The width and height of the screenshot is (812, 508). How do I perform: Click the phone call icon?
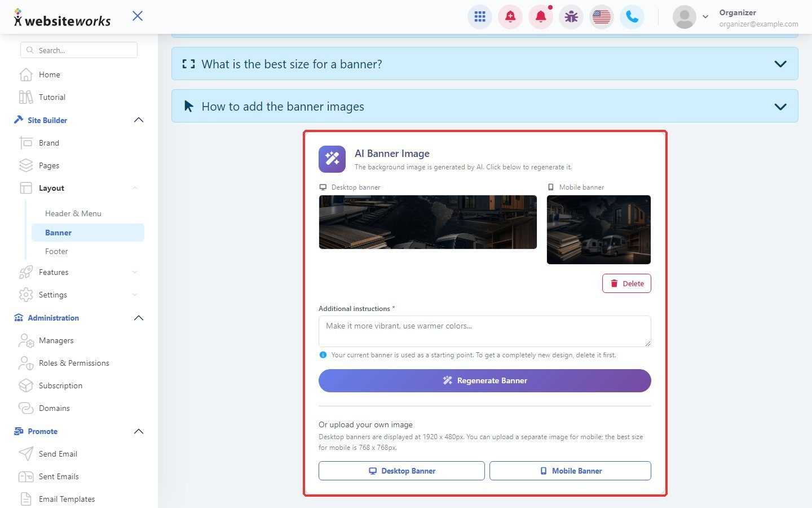coord(632,17)
